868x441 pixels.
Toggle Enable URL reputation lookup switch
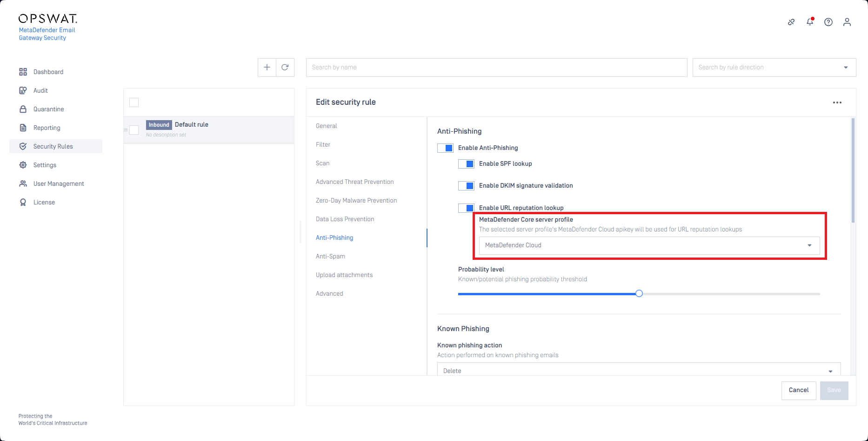(466, 208)
